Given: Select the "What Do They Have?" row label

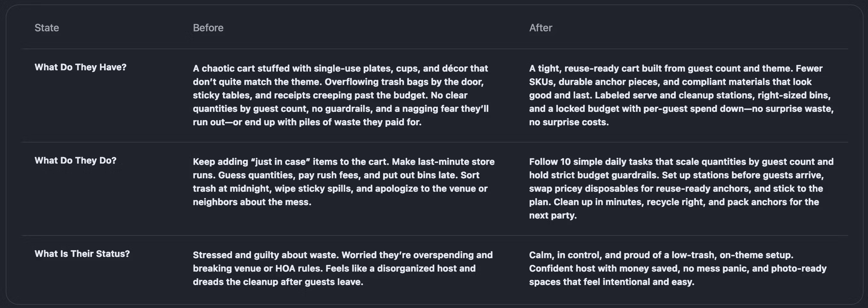Looking at the screenshot, I should pyautogui.click(x=80, y=67).
